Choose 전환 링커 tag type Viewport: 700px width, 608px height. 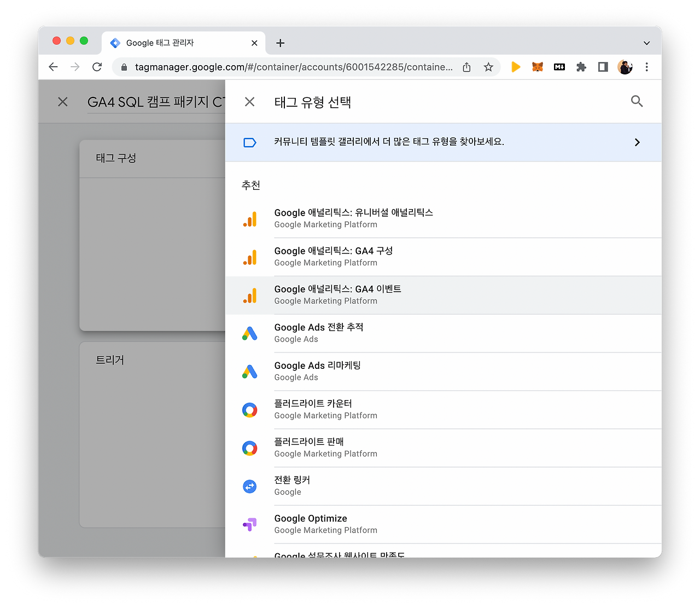pos(443,487)
